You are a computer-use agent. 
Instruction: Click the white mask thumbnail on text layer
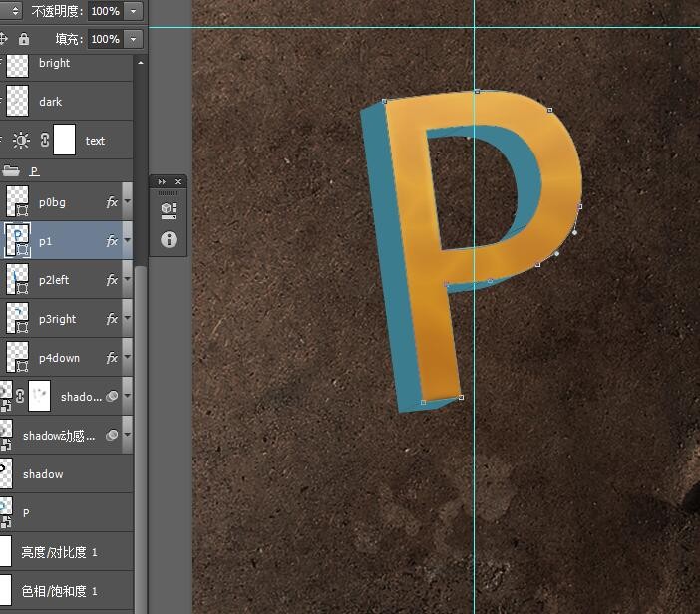click(64, 141)
